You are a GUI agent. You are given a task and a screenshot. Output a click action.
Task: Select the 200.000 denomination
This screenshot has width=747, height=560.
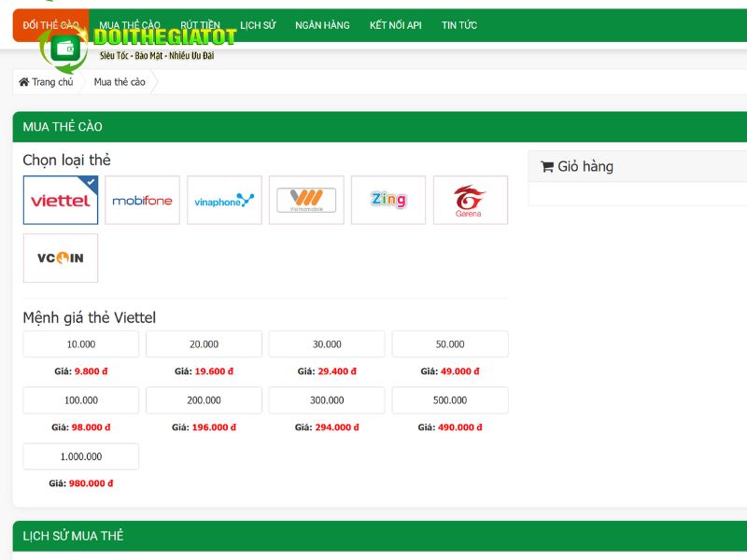pos(204,400)
